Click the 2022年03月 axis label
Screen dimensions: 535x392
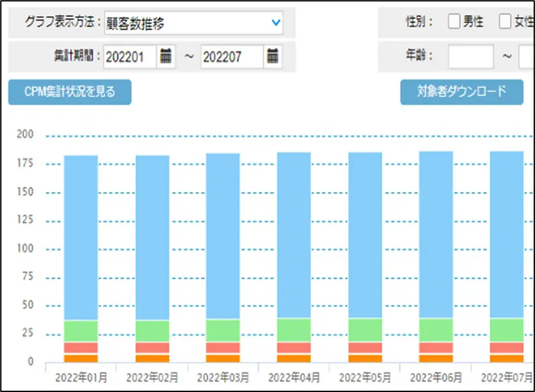(x=223, y=378)
